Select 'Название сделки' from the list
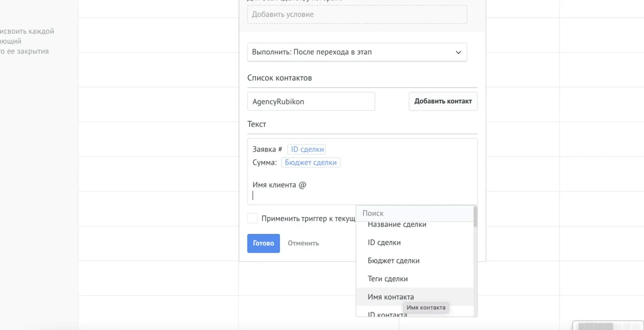 (x=415, y=225)
